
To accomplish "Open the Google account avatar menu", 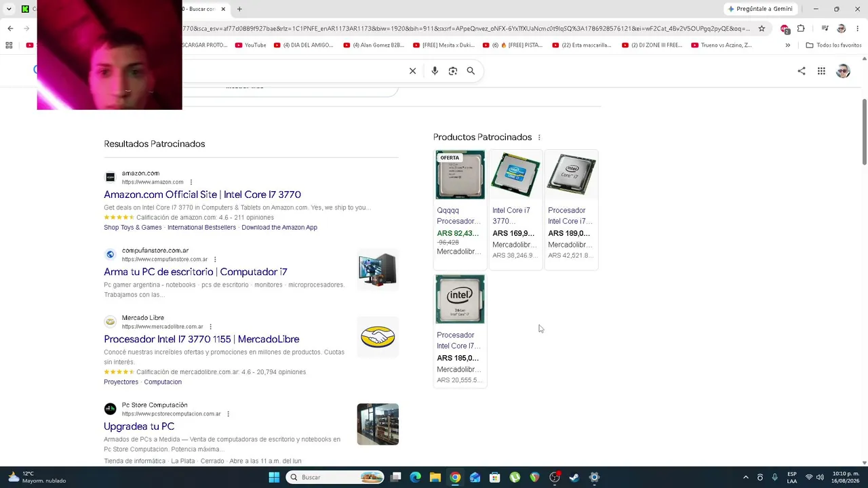I will point(843,70).
